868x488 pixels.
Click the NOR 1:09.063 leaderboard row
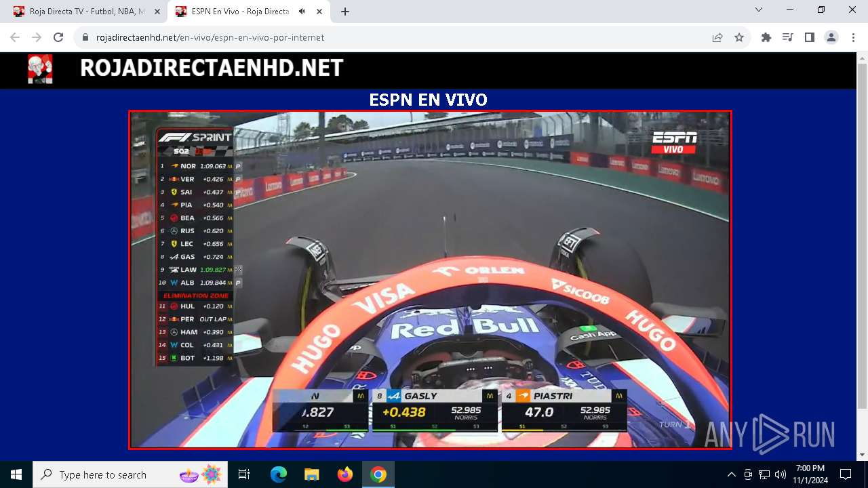(196, 166)
